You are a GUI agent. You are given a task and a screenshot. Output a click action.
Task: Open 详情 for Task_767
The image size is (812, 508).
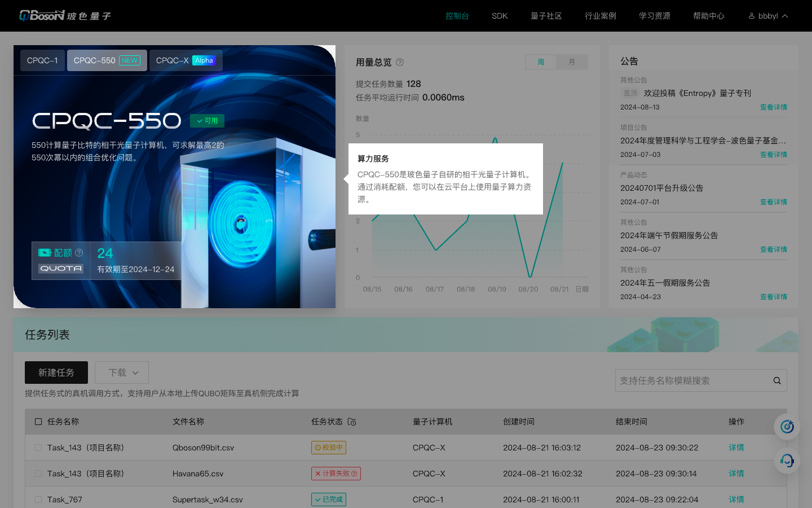pos(736,500)
